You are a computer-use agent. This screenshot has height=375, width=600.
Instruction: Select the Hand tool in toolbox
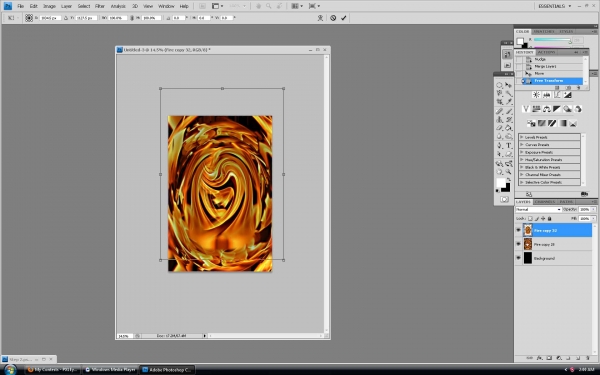click(x=500, y=172)
